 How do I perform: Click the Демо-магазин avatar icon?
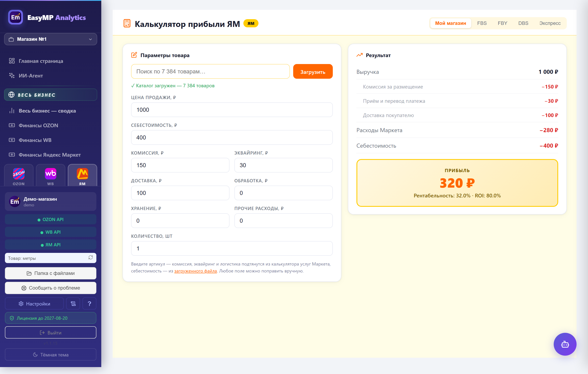tap(14, 201)
